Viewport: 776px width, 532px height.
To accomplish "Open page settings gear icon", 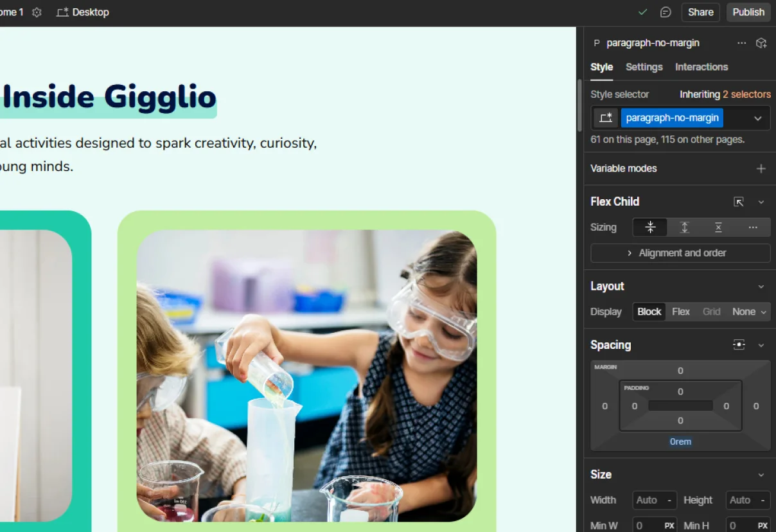I will [37, 12].
